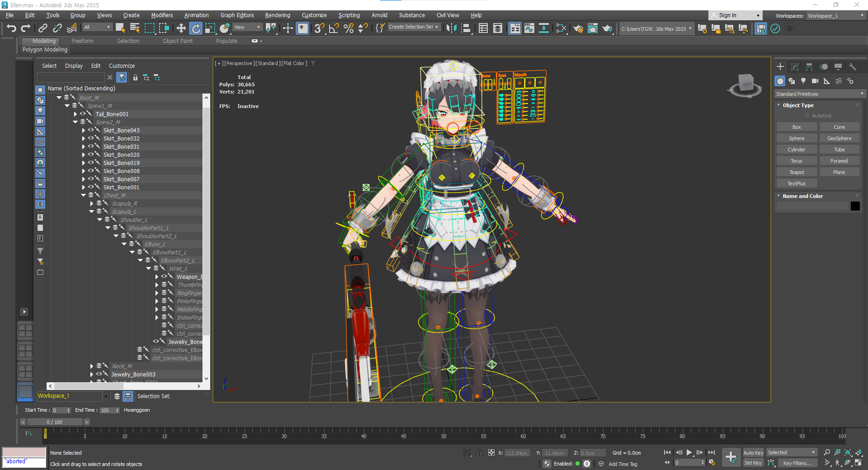Toggle visibility eye for Skirt_Bone001
The image size is (868, 470).
click(91, 187)
